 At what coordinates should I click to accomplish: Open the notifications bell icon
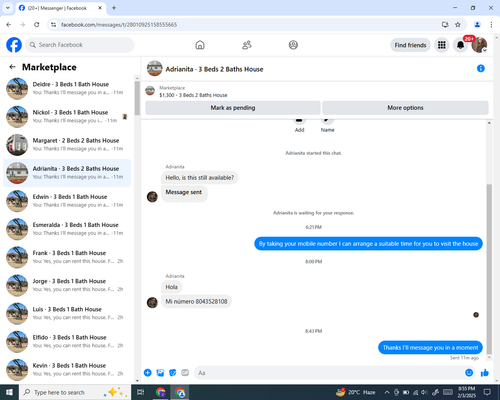tap(460, 45)
